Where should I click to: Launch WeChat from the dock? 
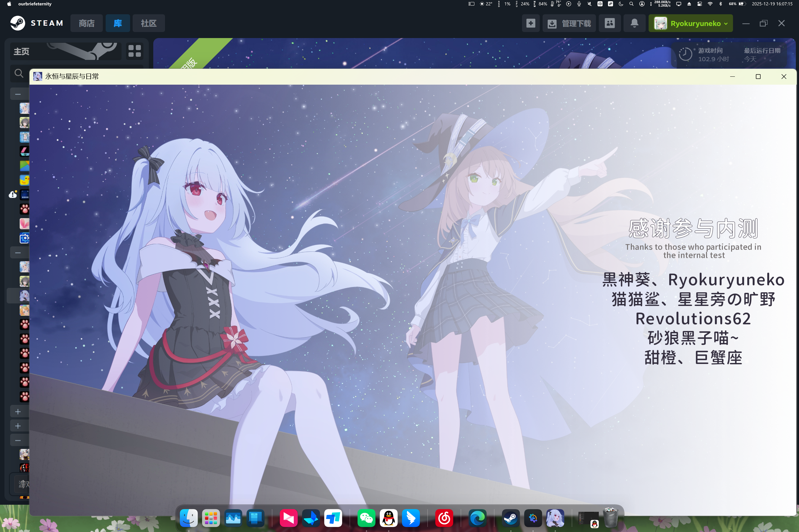pos(366,518)
